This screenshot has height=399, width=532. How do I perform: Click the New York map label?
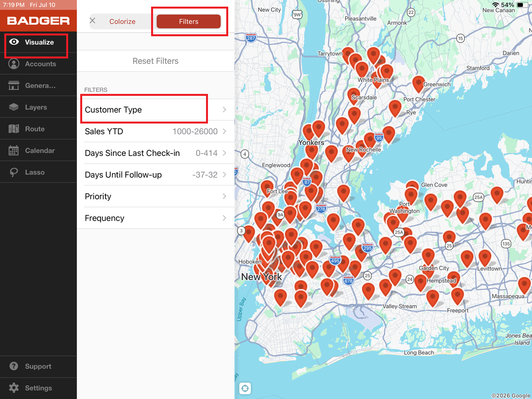pos(261,277)
